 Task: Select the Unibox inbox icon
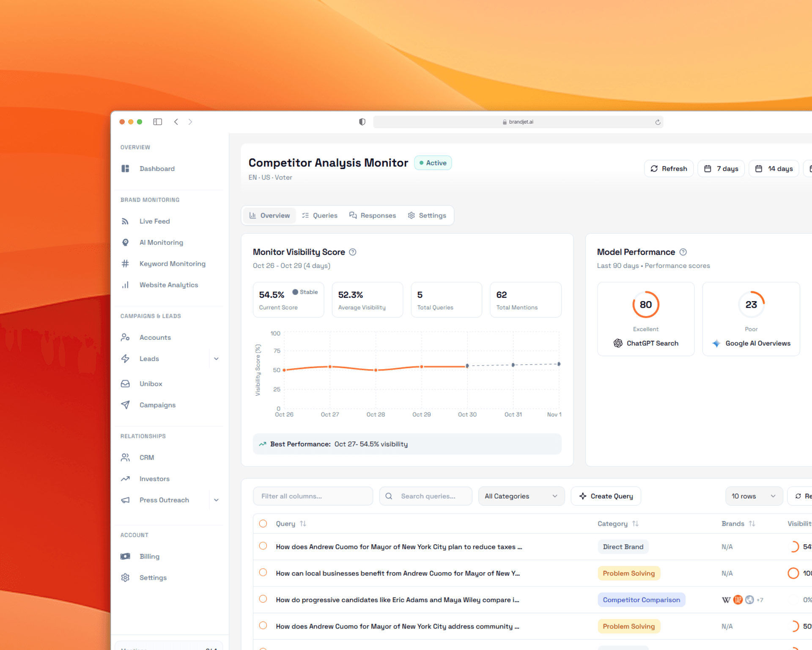(x=125, y=383)
